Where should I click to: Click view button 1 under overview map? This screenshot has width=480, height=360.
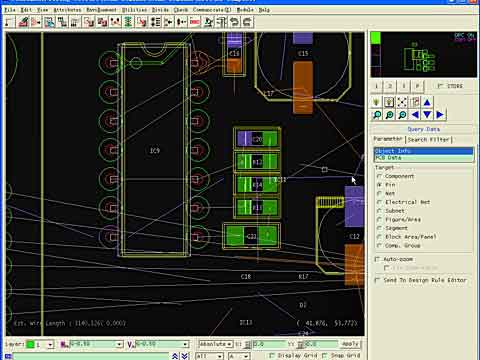point(377,86)
